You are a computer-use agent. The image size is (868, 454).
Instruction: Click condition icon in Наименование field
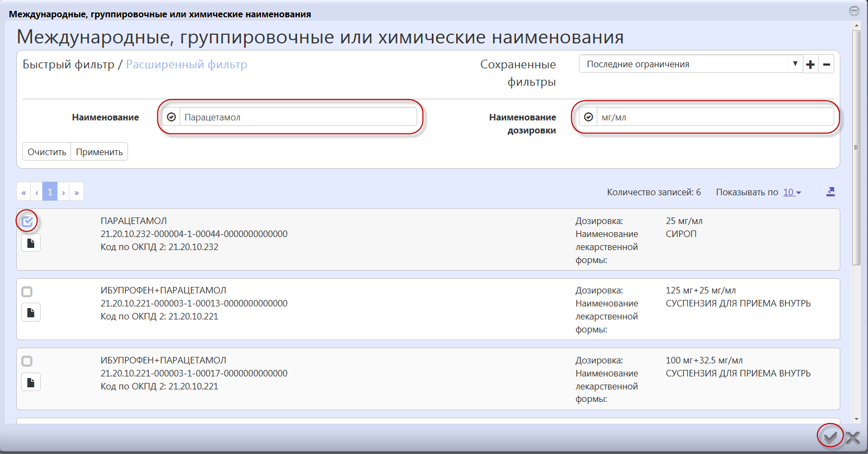[171, 117]
